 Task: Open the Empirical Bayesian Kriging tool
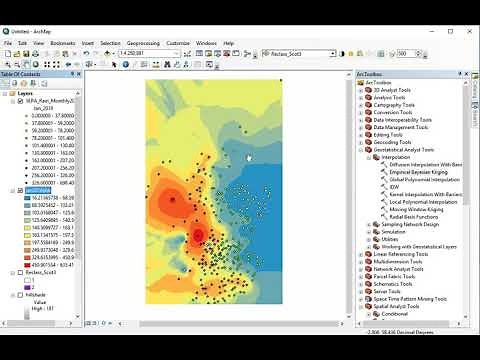pyautogui.click(x=418, y=172)
